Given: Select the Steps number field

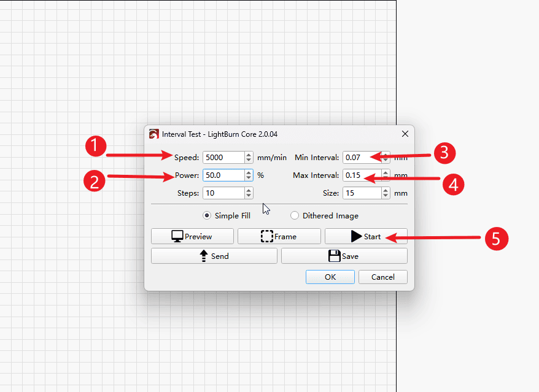Looking at the screenshot, I should point(223,193).
